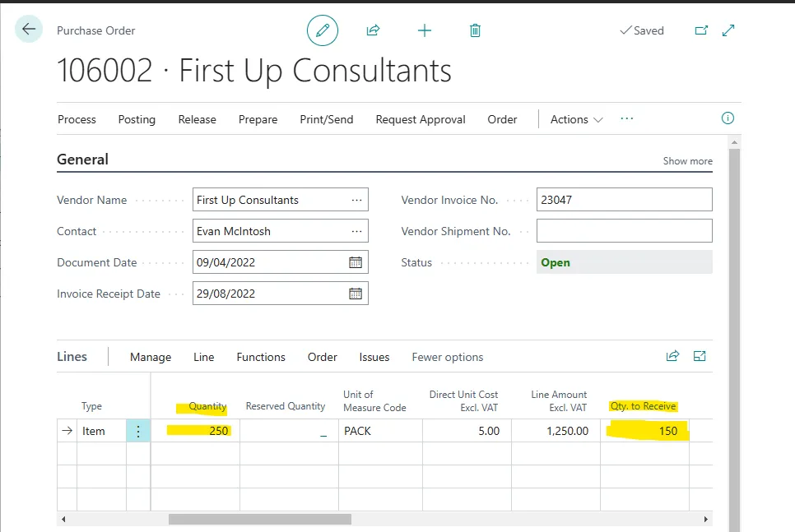Viewport: 795px width, 532px height.
Task: Click the Quantity cell showing 250
Action: [195, 431]
